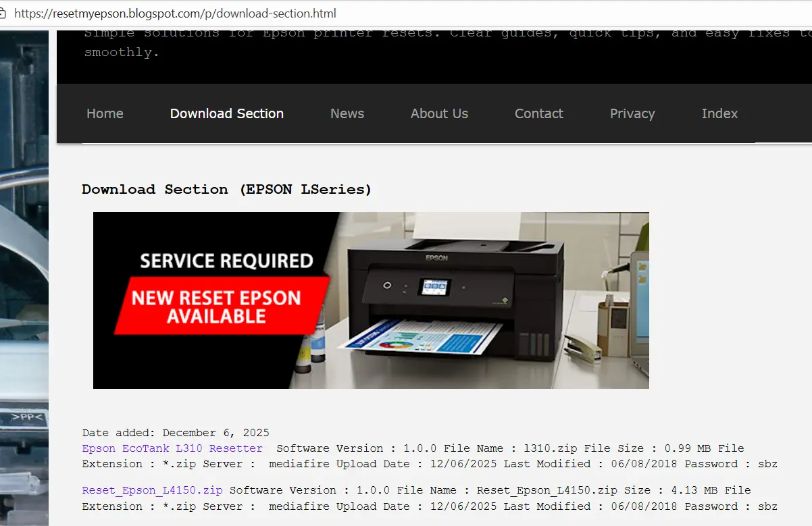Click the browser address bar URL

[x=175, y=14]
